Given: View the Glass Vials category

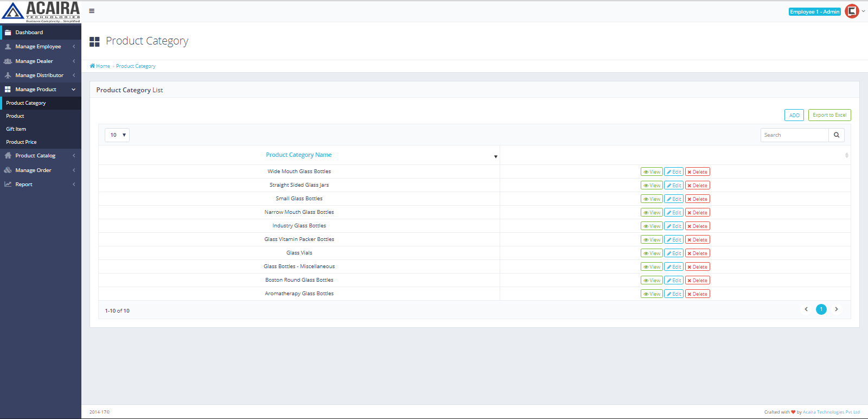Looking at the screenshot, I should pos(652,253).
